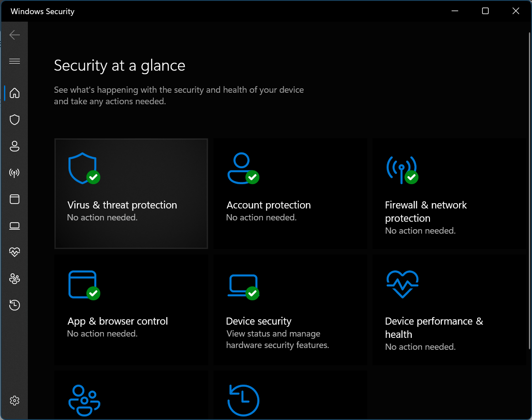Open Protection history clock icon in sidebar
The height and width of the screenshot is (420, 532).
tap(15, 305)
